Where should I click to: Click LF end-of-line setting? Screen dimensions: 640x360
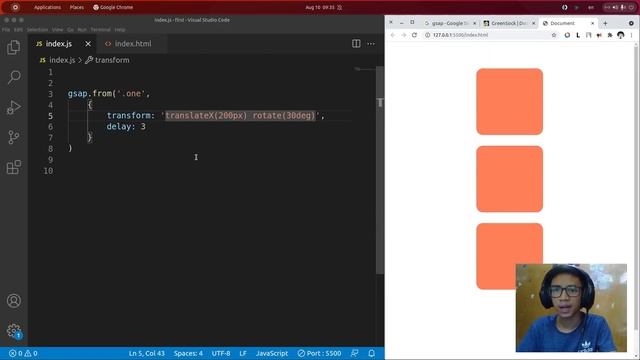click(243, 353)
